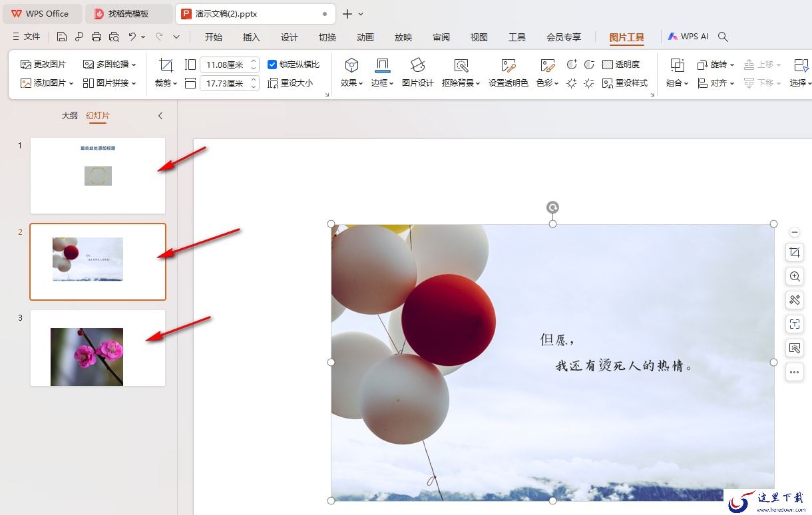Decrease brightness sun icon
The height and width of the screenshot is (515, 812).
589,83
